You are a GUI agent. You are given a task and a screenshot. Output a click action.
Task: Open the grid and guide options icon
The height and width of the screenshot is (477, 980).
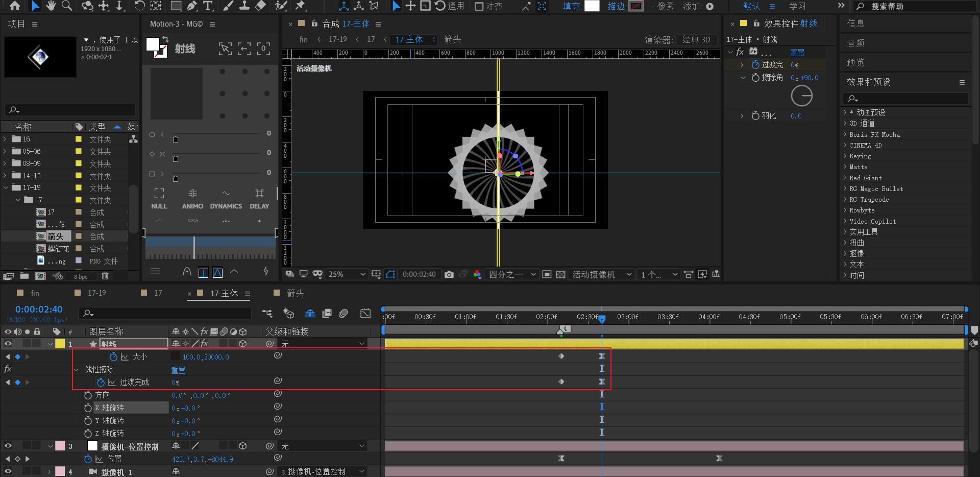pos(376,274)
